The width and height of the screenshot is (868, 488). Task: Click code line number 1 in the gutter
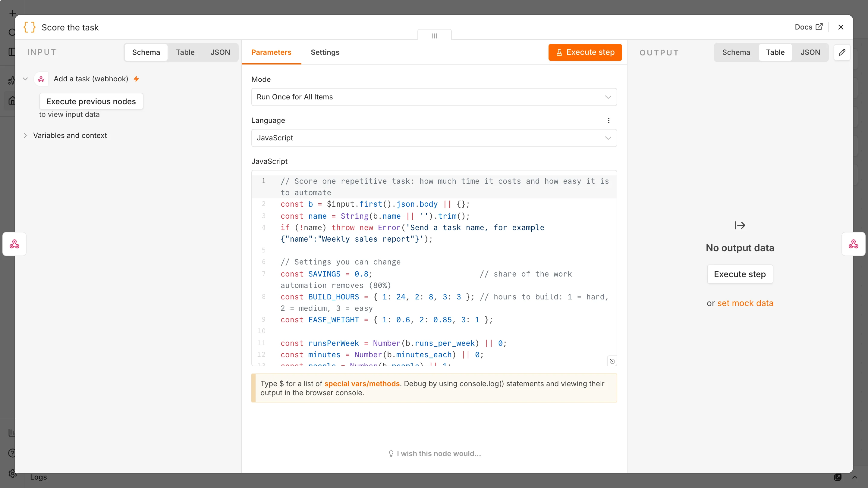click(263, 181)
